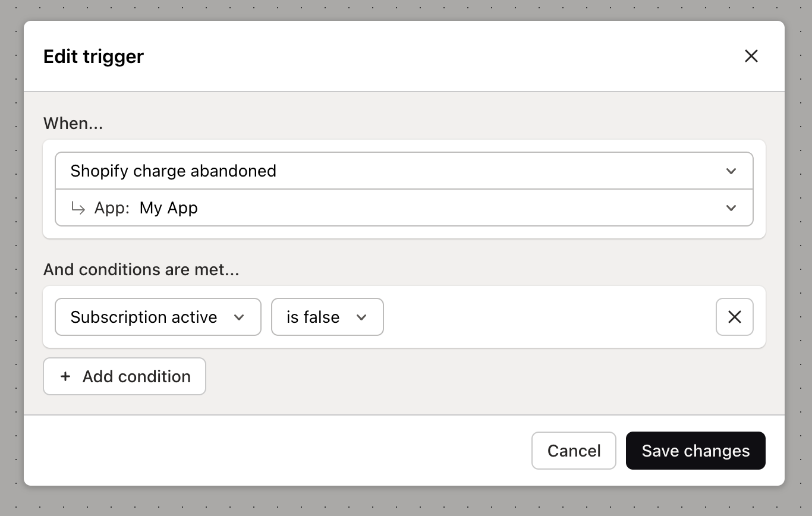Image resolution: width=812 pixels, height=516 pixels.
Task: Select the Edit trigger heading
Action: (x=93, y=56)
